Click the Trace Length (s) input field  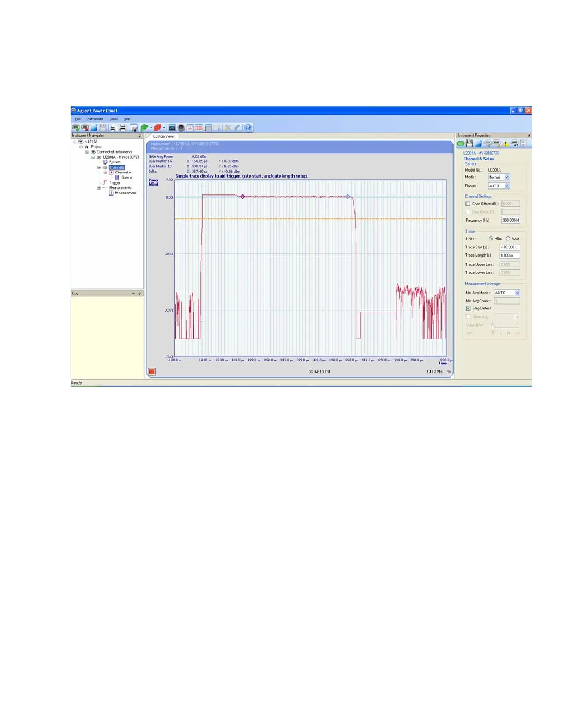tap(510, 255)
